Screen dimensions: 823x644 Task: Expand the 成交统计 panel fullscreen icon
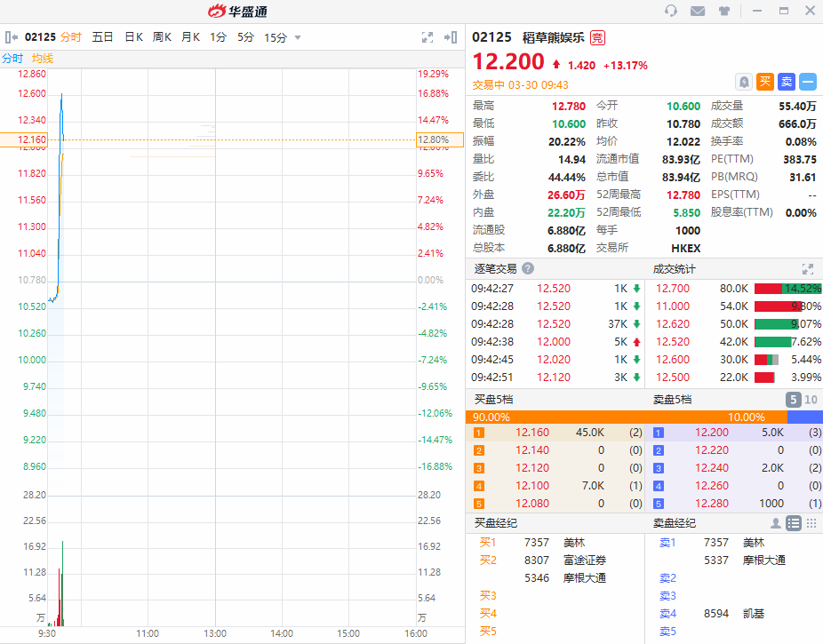(x=808, y=268)
